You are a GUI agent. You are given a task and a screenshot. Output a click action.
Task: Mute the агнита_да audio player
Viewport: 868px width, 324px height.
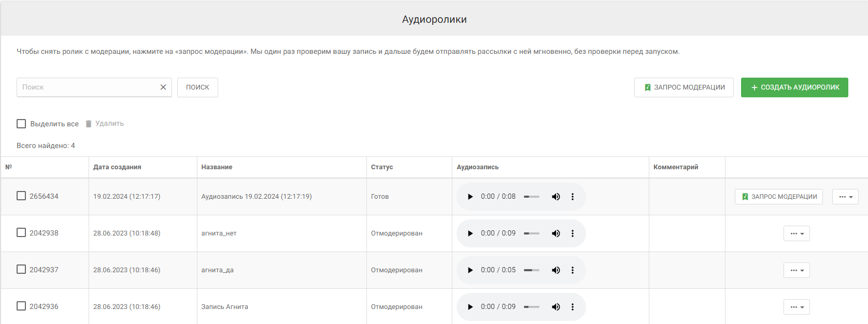[556, 270]
